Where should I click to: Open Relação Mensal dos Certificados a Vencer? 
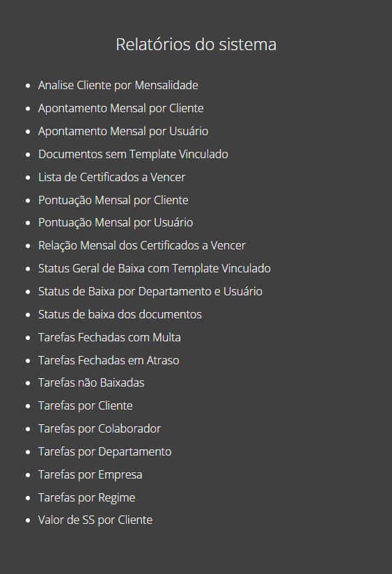point(142,246)
